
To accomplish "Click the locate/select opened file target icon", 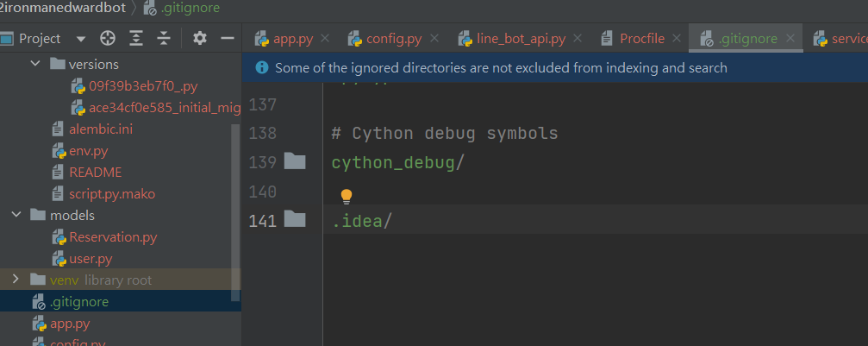I will (x=108, y=39).
